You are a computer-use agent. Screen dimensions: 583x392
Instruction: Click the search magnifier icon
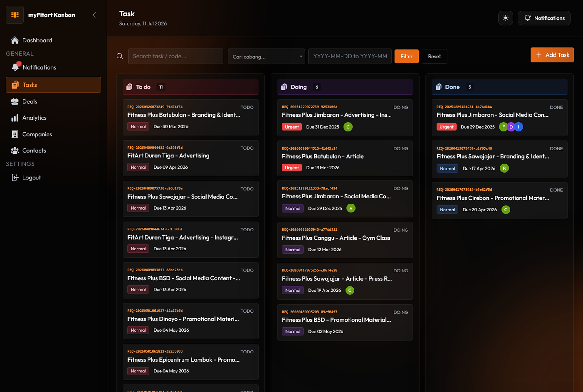pos(120,56)
